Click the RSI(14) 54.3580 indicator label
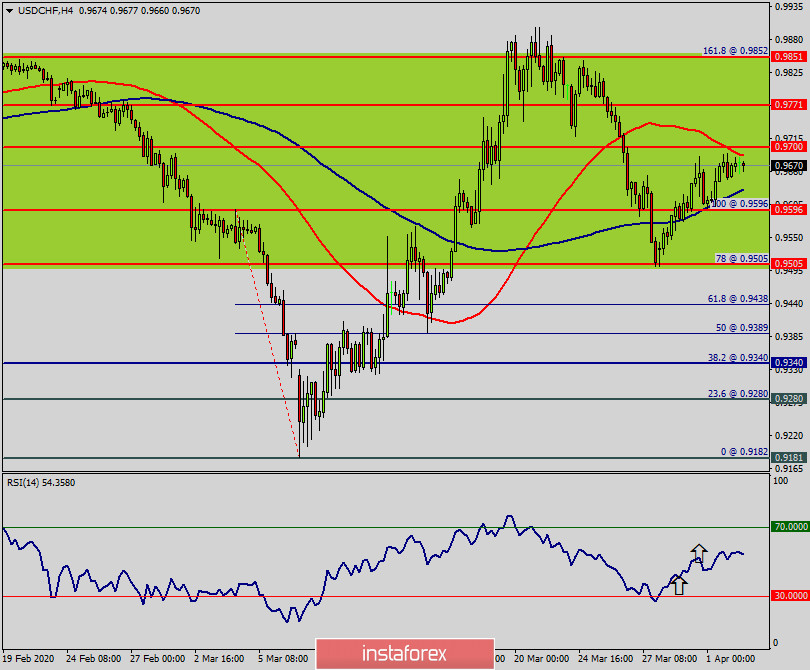The height and width of the screenshot is (670, 810). pyautogui.click(x=41, y=483)
